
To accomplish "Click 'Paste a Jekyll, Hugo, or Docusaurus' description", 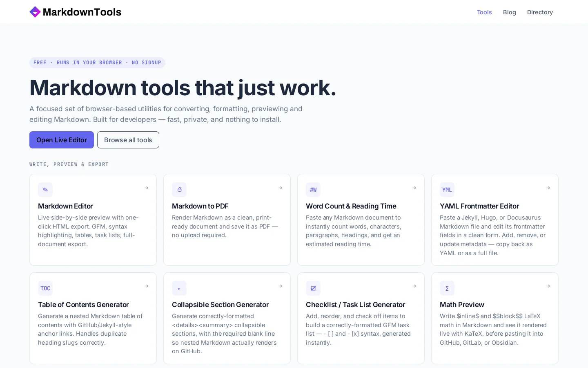I will pos(493,235).
